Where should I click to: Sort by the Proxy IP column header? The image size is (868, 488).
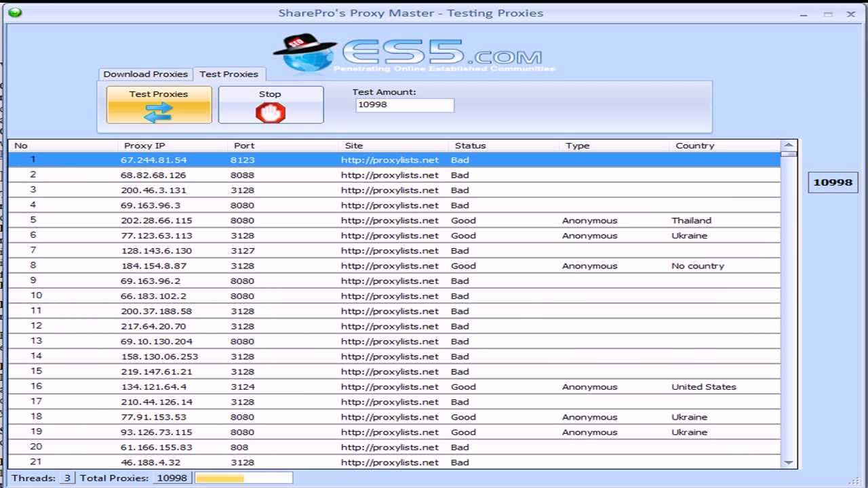pyautogui.click(x=173, y=146)
